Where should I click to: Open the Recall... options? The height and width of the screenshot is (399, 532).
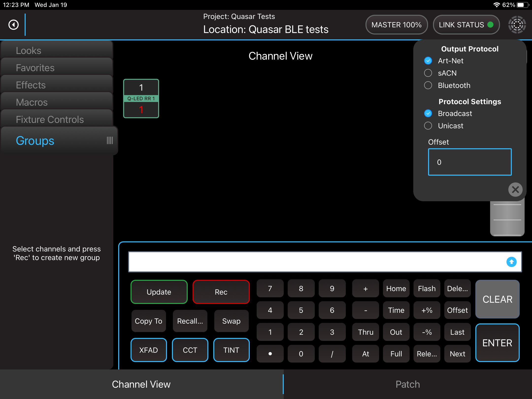(190, 321)
